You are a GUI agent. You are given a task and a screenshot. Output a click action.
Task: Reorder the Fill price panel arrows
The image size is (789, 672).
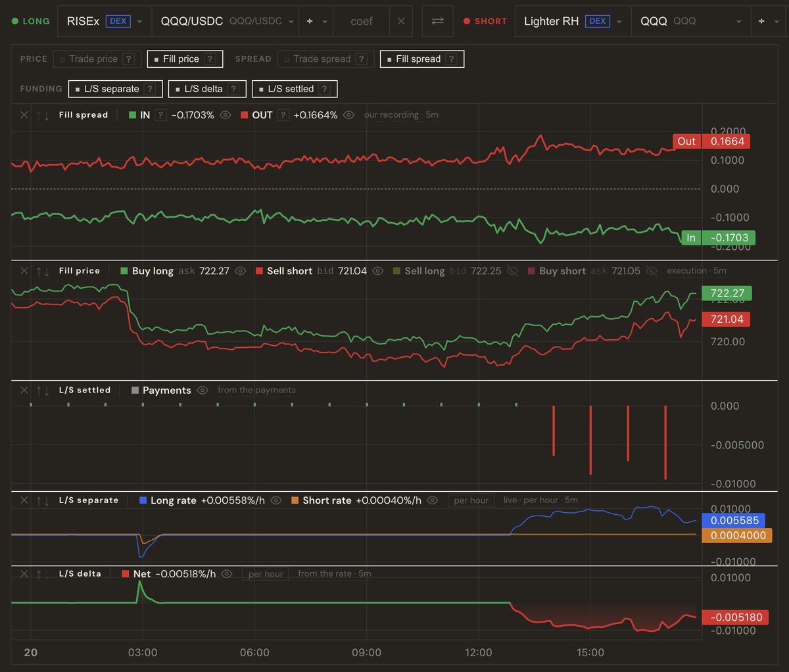[43, 271]
